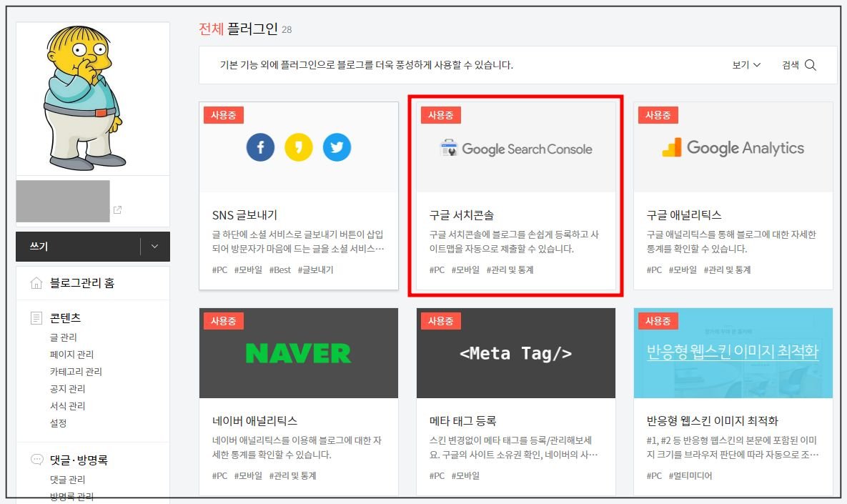Screen dimensions: 847x504
Task: Open the 메타 태그 등록 plugin title
Action: 462,421
